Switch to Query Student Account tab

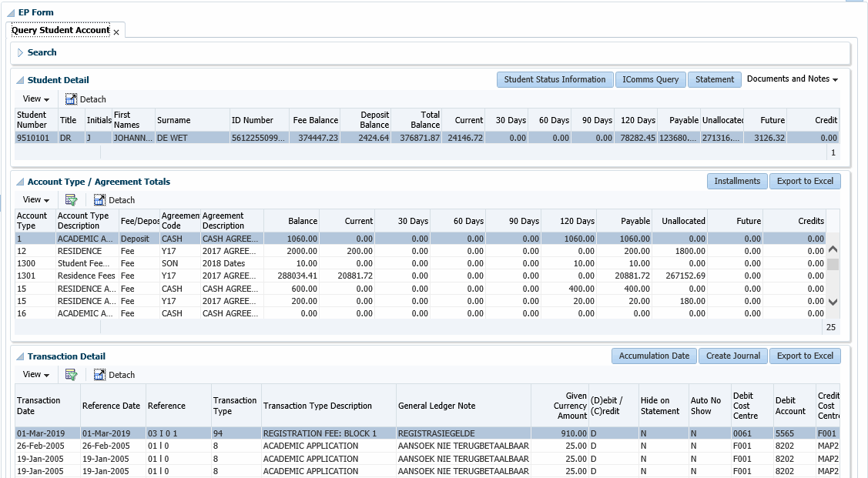coord(60,31)
